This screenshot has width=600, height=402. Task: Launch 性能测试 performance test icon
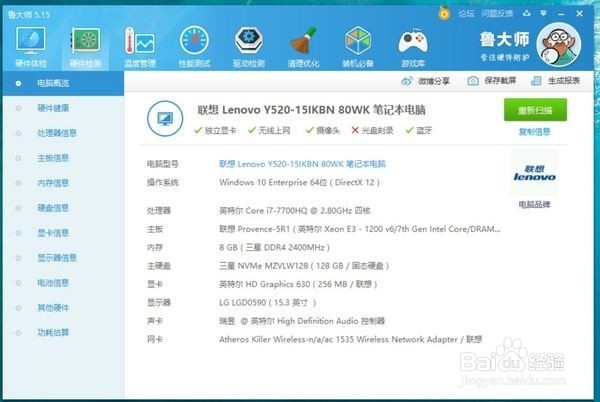[194, 47]
